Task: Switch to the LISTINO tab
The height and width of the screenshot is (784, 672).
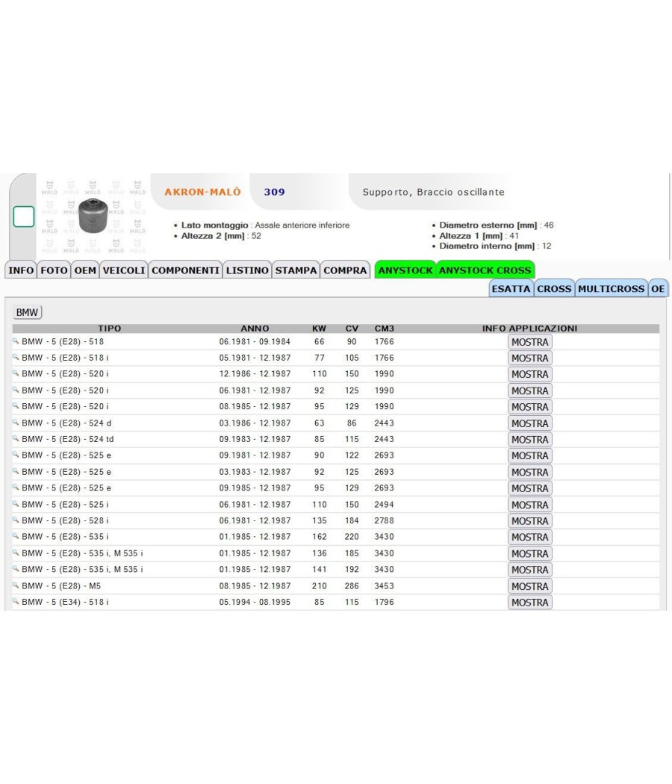Action: tap(247, 270)
